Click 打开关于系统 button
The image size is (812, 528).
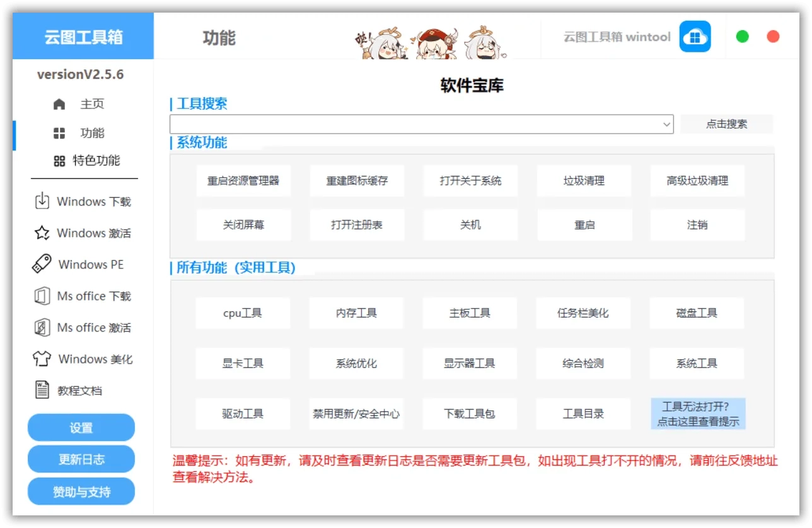click(x=470, y=181)
